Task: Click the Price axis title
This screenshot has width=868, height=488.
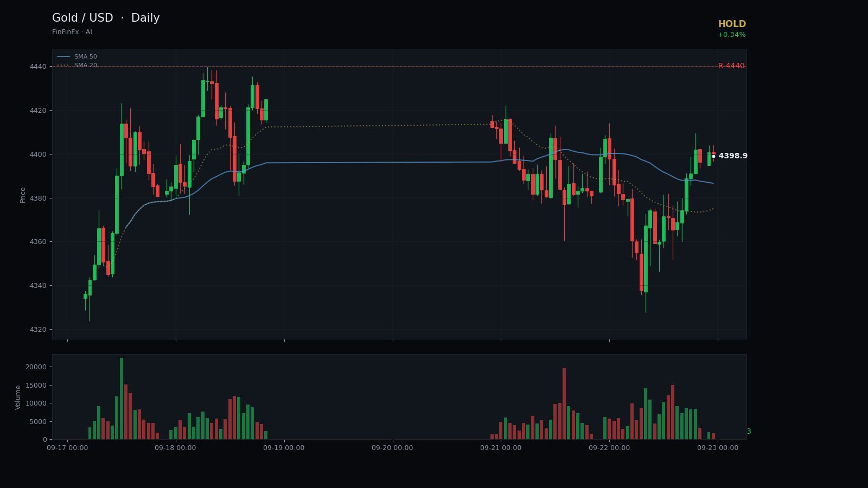Action: coord(23,195)
